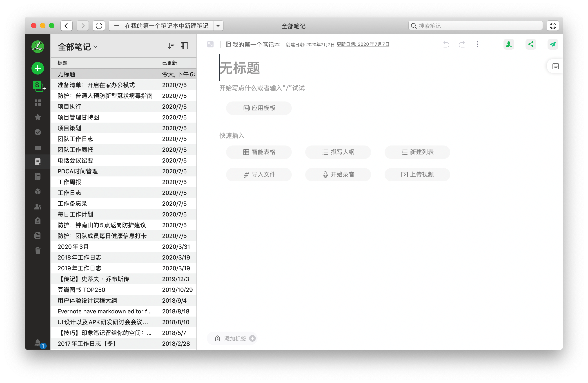Expand the 全部笔记 list dropdown
The width and height of the screenshot is (588, 383).
coord(78,47)
